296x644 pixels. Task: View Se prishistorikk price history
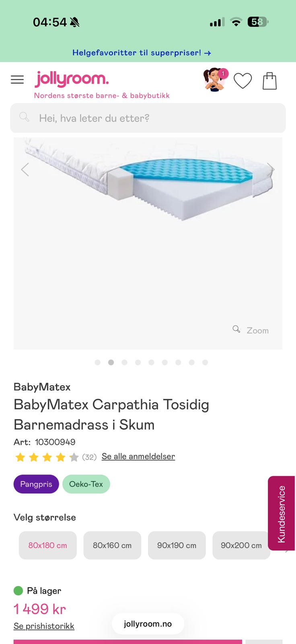[x=44, y=626]
